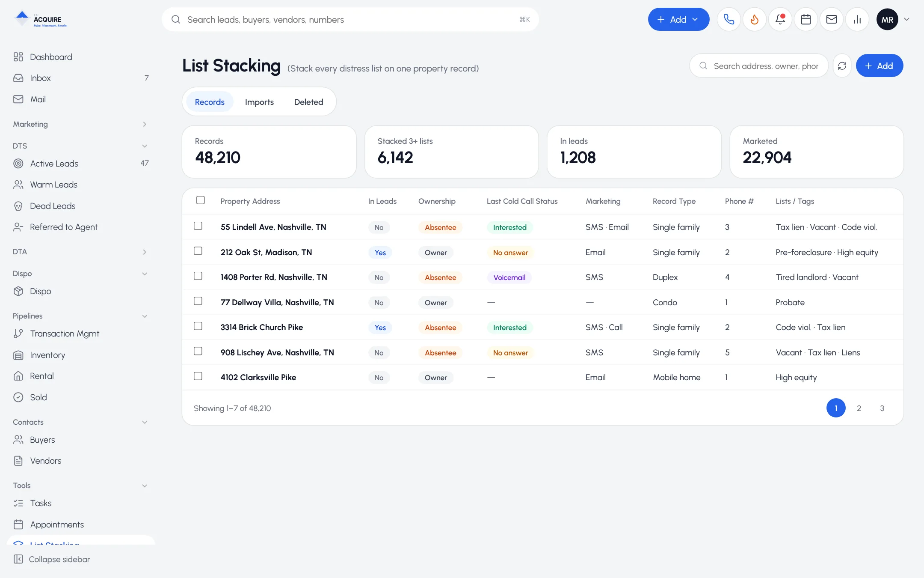The width and height of the screenshot is (924, 578).
Task: Click the flame hot leads icon
Action: [x=755, y=19]
